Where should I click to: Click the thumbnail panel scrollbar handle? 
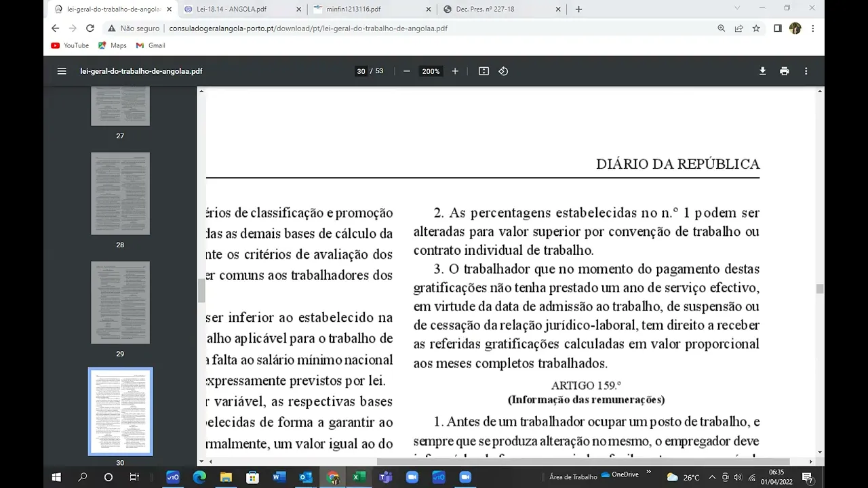pos(201,291)
